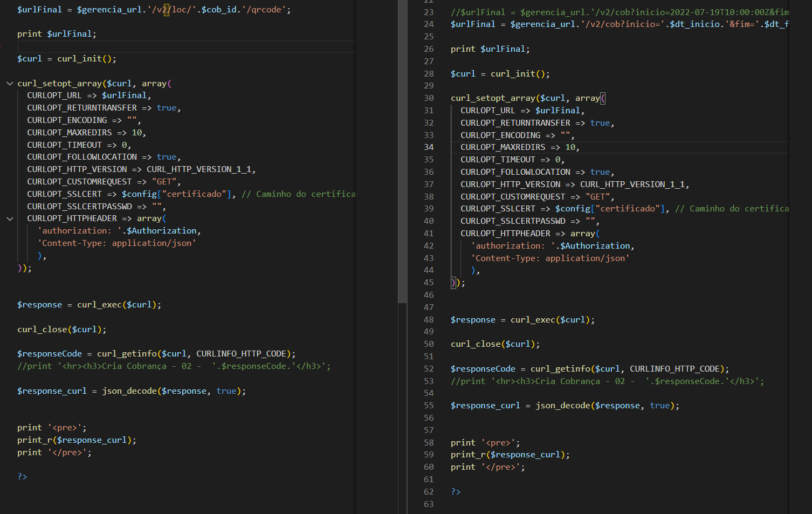This screenshot has width=812, height=514.
Task: Click line number 41 in the right gutter
Action: (x=429, y=234)
